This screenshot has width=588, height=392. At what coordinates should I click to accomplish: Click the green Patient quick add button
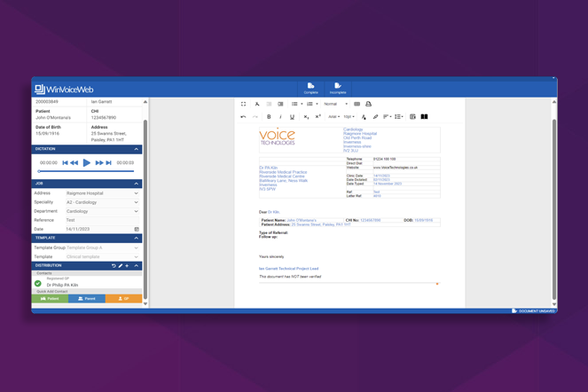click(50, 299)
